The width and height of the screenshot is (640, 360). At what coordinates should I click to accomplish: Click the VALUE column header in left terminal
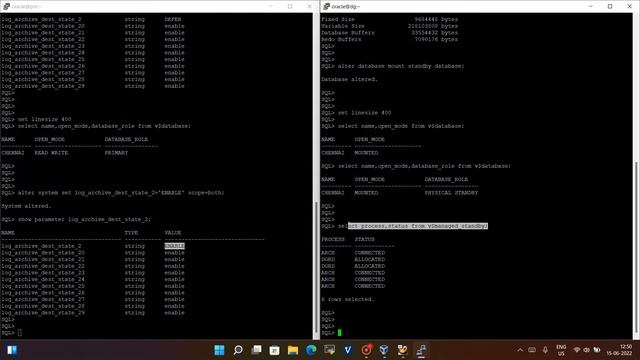(x=173, y=233)
